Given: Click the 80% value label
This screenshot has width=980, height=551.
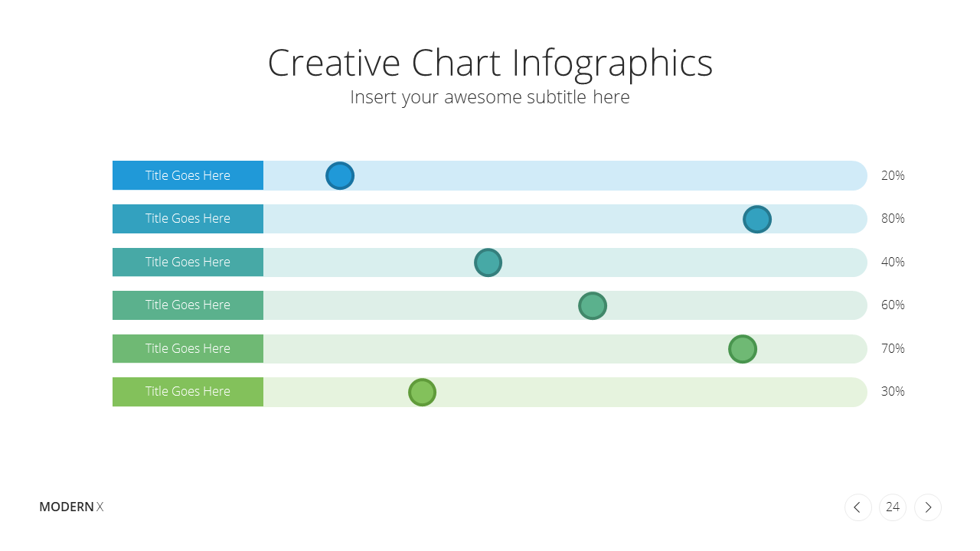Looking at the screenshot, I should tap(893, 218).
